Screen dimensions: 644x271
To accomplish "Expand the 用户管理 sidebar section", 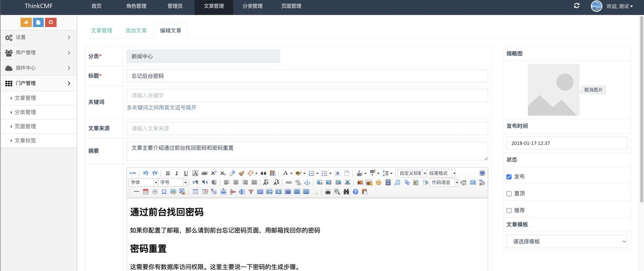I will tap(38, 52).
